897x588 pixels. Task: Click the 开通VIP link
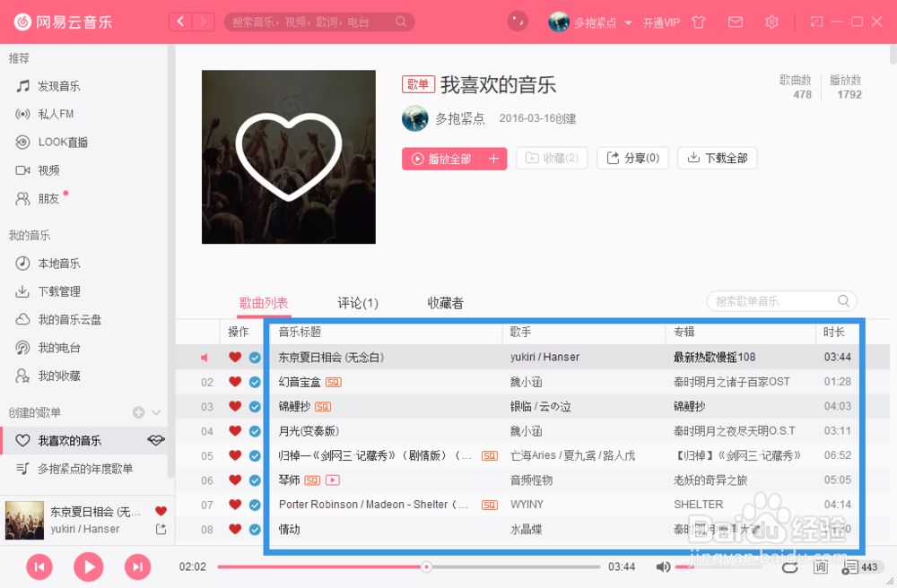[661, 22]
